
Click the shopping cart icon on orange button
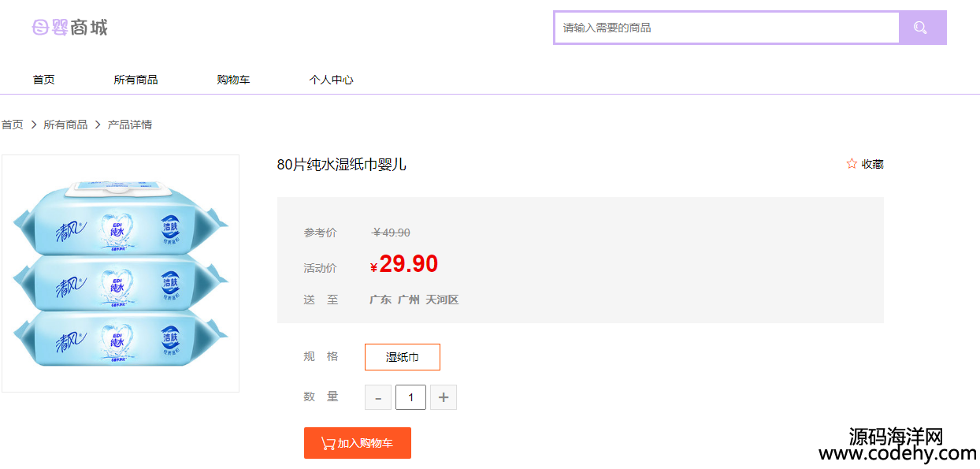[x=328, y=444]
